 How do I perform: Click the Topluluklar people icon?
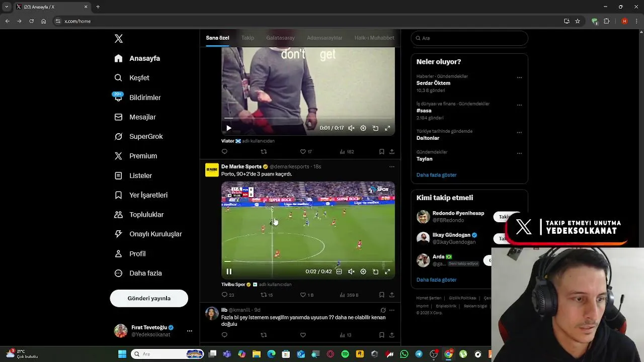(118, 215)
